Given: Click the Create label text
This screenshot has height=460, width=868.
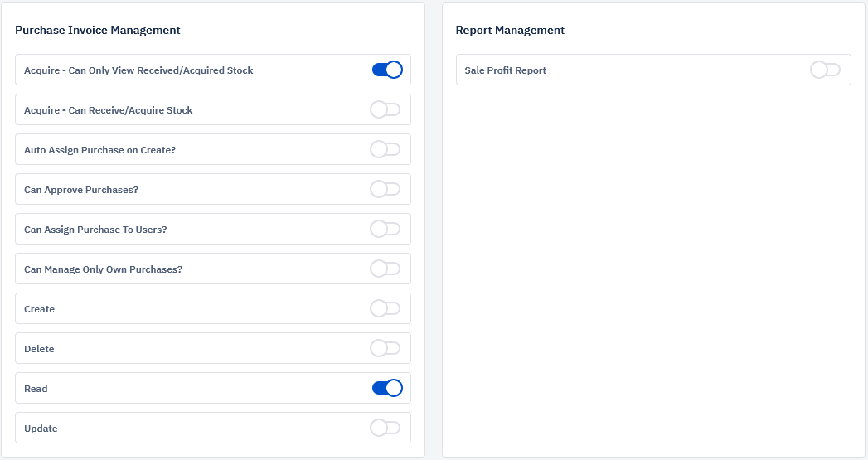Looking at the screenshot, I should click(39, 309).
